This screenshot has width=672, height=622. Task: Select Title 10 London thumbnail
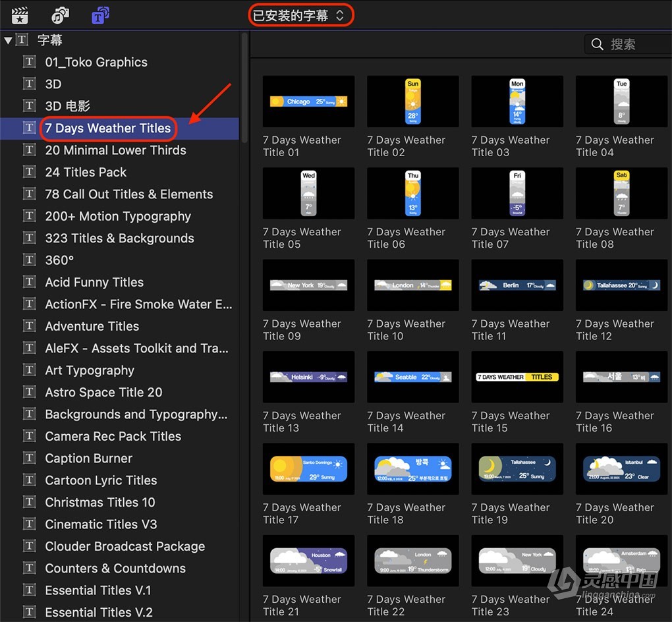pyautogui.click(x=412, y=285)
